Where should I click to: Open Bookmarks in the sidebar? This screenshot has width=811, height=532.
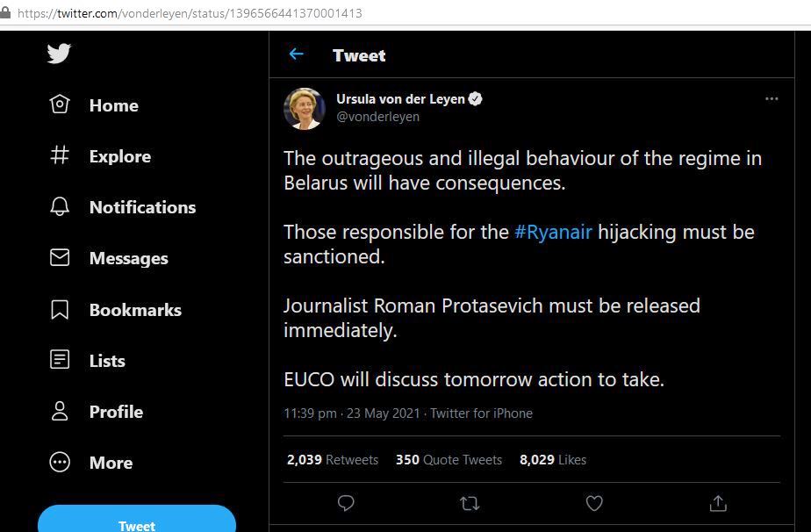[x=115, y=310]
